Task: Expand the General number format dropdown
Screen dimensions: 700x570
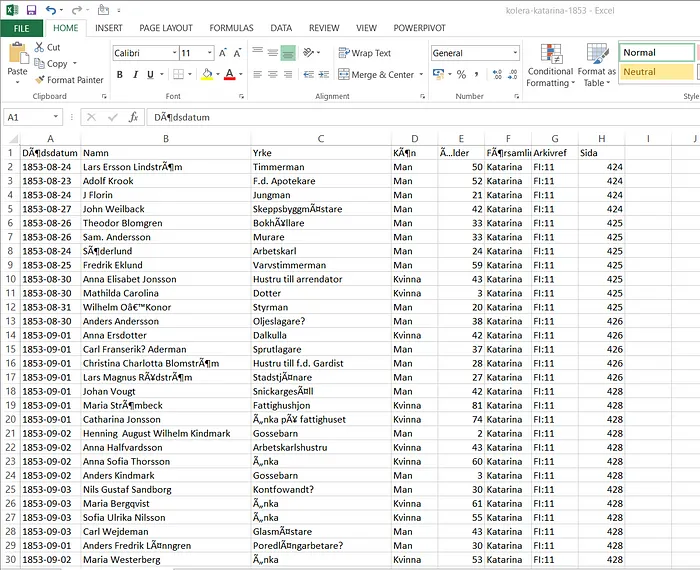Action: pos(515,53)
